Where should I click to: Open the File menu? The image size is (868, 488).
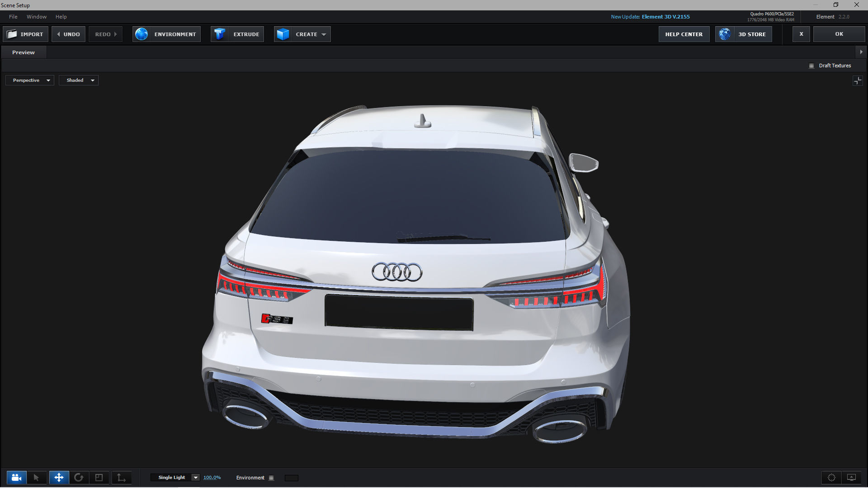pyautogui.click(x=13, y=17)
